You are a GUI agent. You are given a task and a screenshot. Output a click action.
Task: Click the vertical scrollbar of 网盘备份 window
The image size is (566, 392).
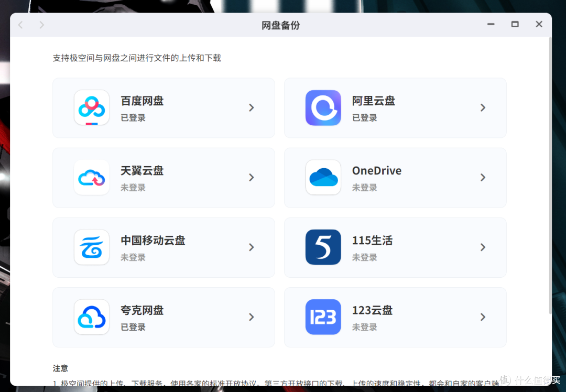(550, 177)
